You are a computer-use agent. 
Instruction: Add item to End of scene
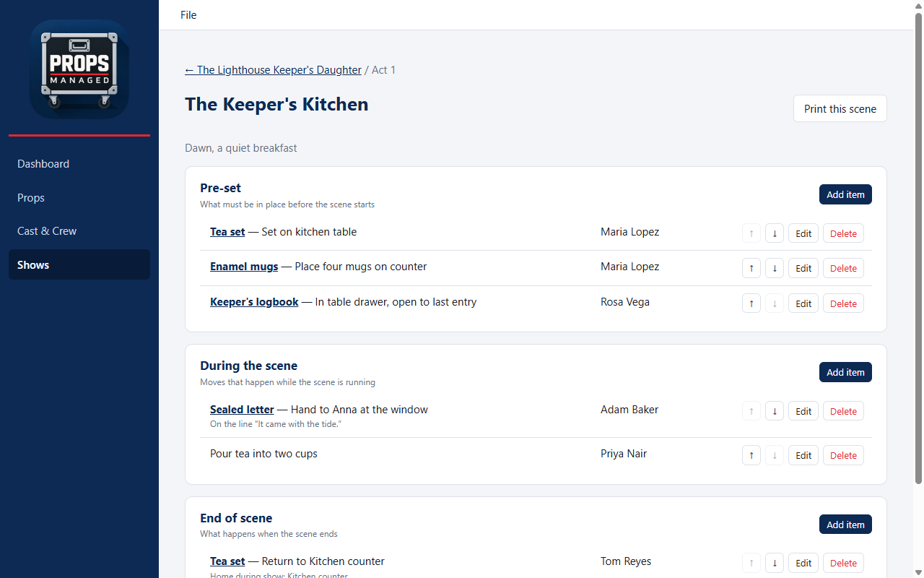click(845, 525)
